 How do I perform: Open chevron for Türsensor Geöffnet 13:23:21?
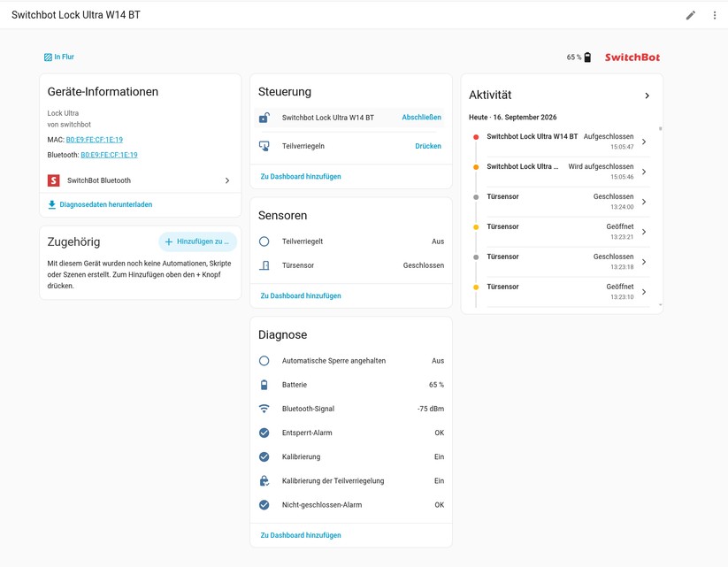[x=644, y=232]
